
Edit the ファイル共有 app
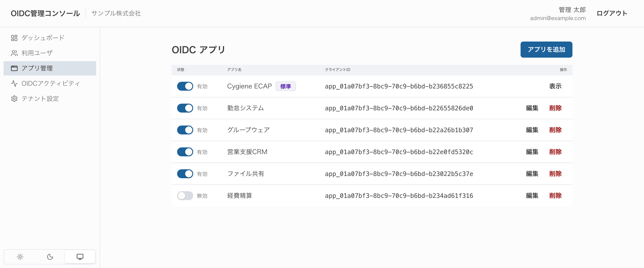coord(532,174)
